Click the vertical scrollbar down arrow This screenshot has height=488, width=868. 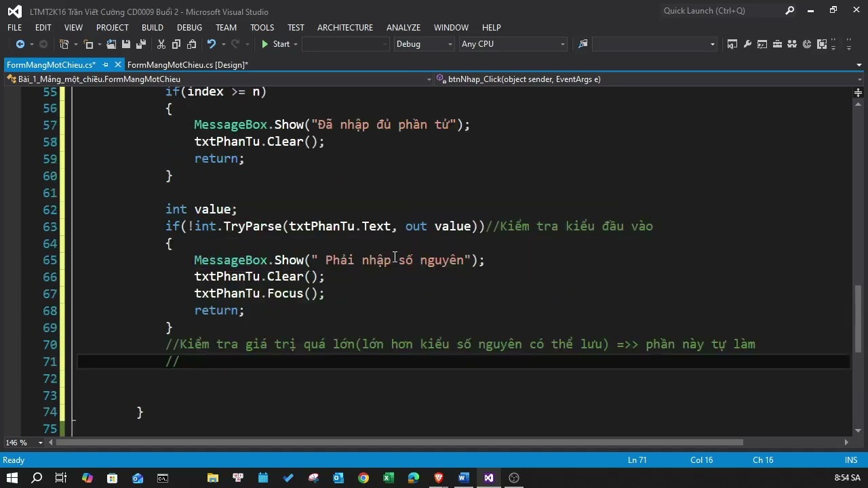tap(858, 430)
